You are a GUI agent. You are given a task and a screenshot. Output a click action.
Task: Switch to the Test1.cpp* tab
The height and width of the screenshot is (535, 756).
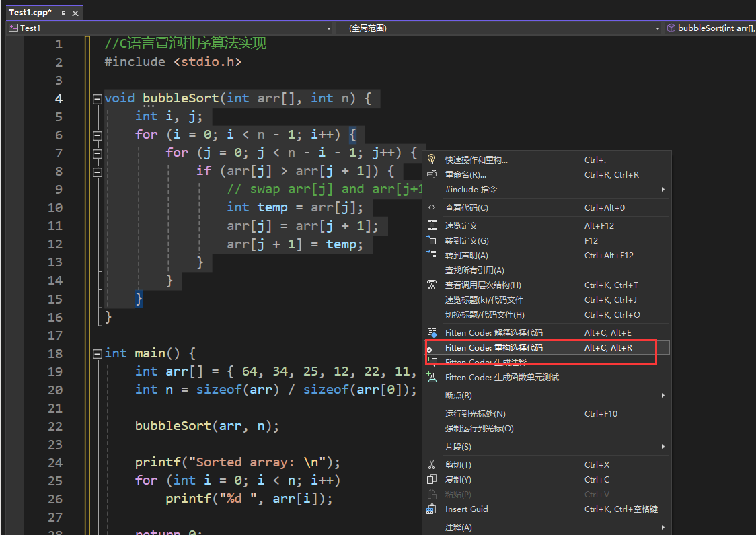click(30, 12)
